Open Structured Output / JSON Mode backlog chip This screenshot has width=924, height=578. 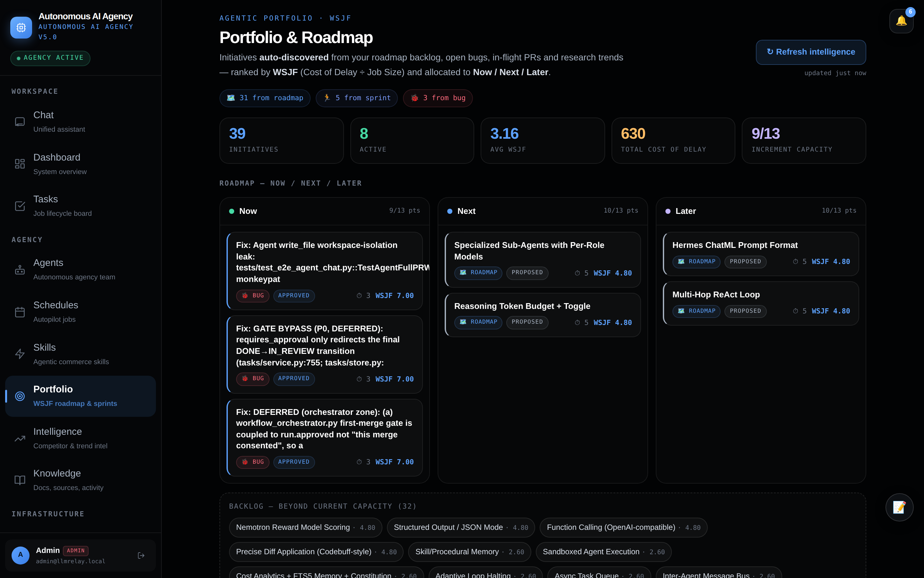click(461, 528)
